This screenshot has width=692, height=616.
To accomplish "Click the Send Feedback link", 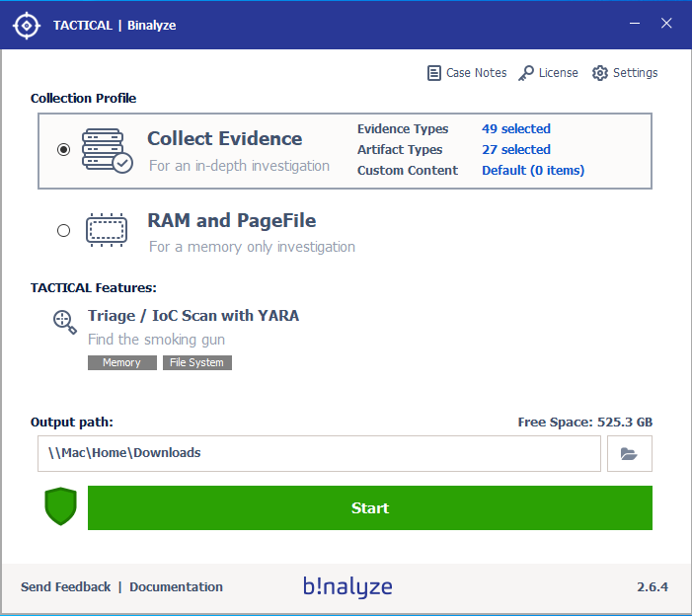I will pos(65,587).
